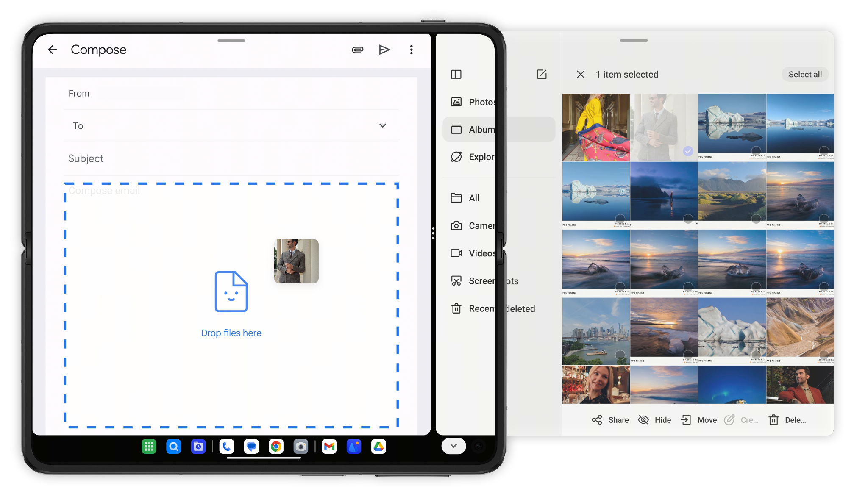
Task: Collapse the taskbar with the down chevron
Action: pos(453,446)
